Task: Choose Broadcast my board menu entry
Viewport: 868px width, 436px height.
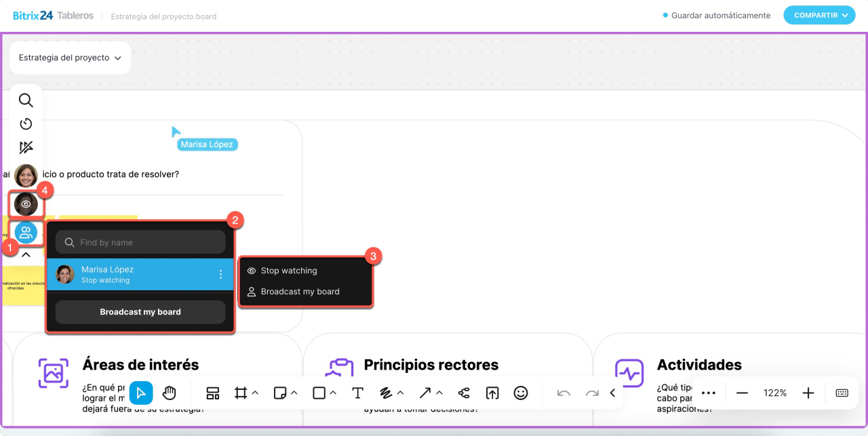Action: (x=300, y=292)
